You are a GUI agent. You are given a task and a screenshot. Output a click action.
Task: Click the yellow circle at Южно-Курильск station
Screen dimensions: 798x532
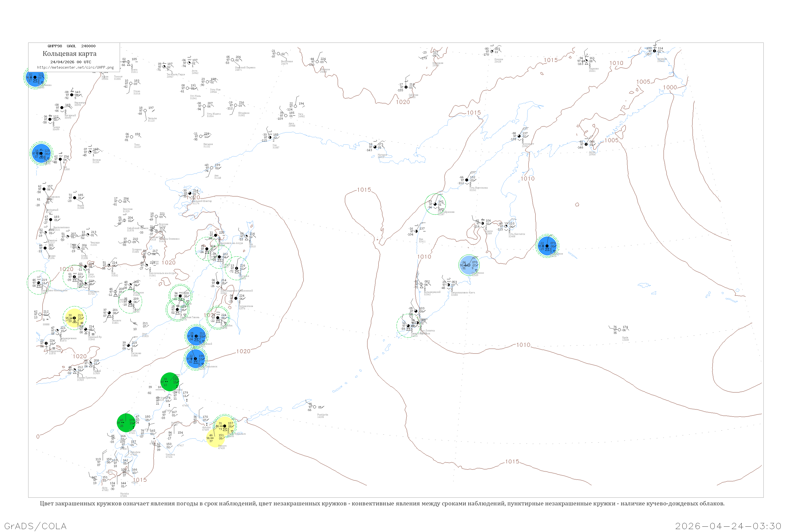pyautogui.click(x=225, y=426)
